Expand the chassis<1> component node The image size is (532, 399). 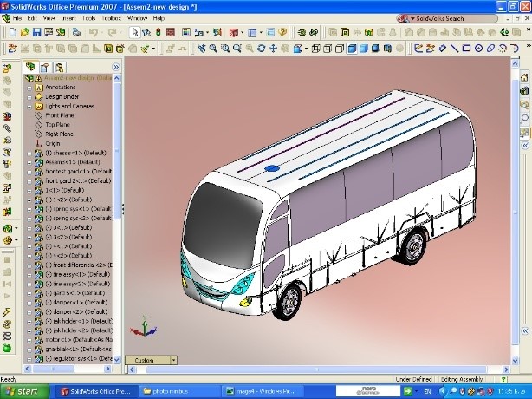29,153
